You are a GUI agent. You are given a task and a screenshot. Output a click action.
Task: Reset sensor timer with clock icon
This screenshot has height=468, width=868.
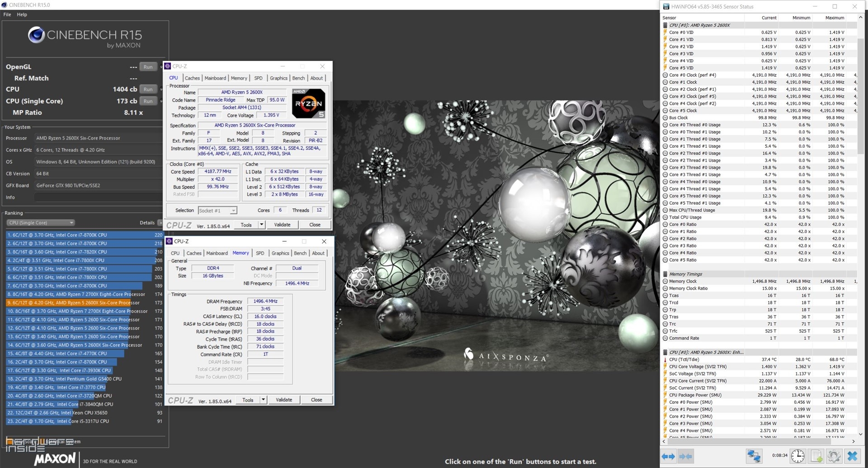(797, 456)
